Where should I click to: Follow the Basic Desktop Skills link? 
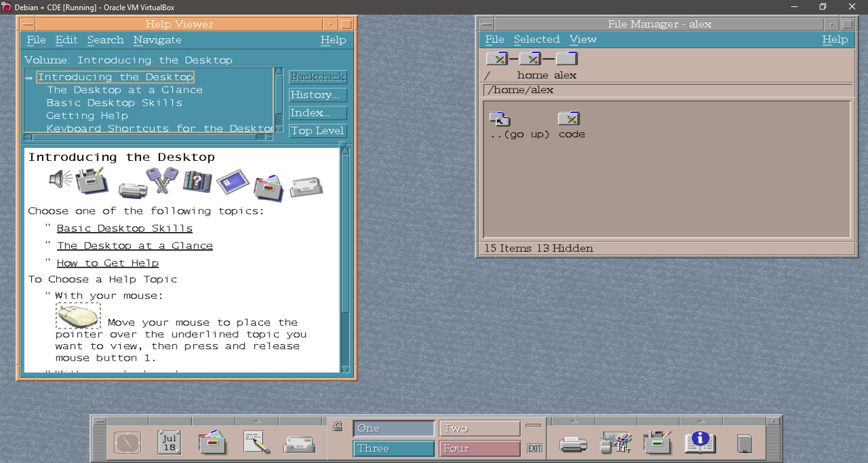click(125, 228)
